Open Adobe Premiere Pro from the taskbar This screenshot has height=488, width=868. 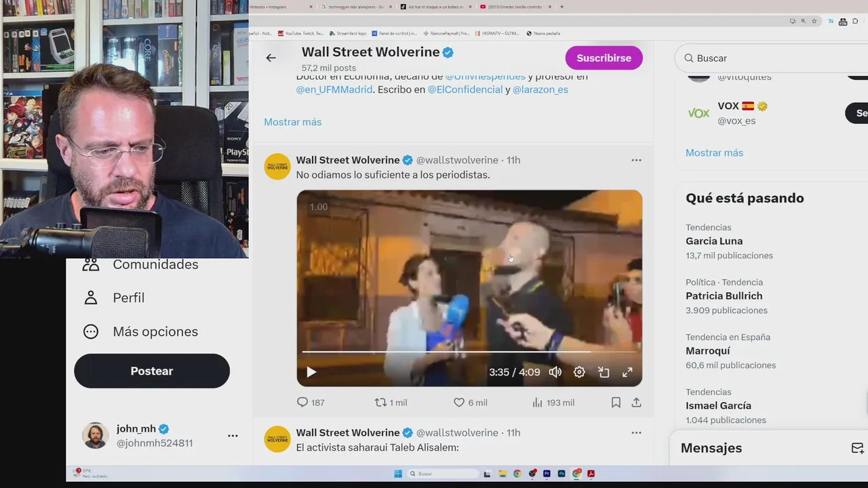point(547,474)
